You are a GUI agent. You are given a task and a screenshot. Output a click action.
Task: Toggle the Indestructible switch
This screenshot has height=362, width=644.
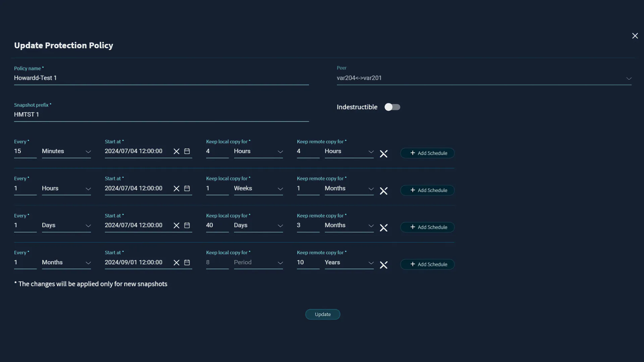392,107
